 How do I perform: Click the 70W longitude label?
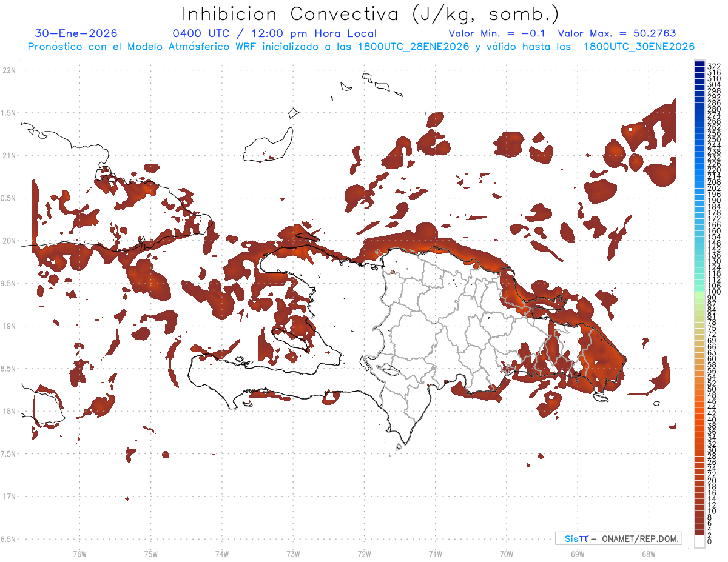(507, 554)
